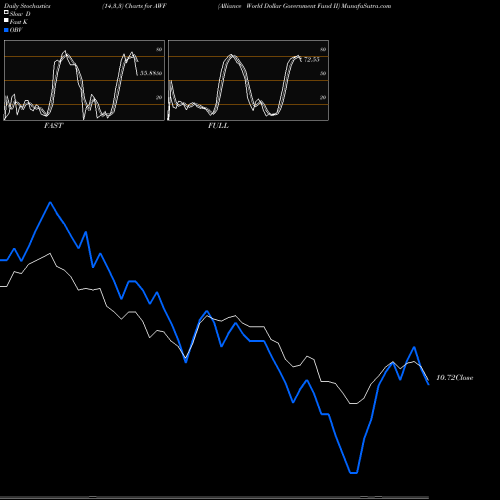Click the 80 axis label in FULL chart
Screen dimensions: 500x500
click(x=323, y=49)
